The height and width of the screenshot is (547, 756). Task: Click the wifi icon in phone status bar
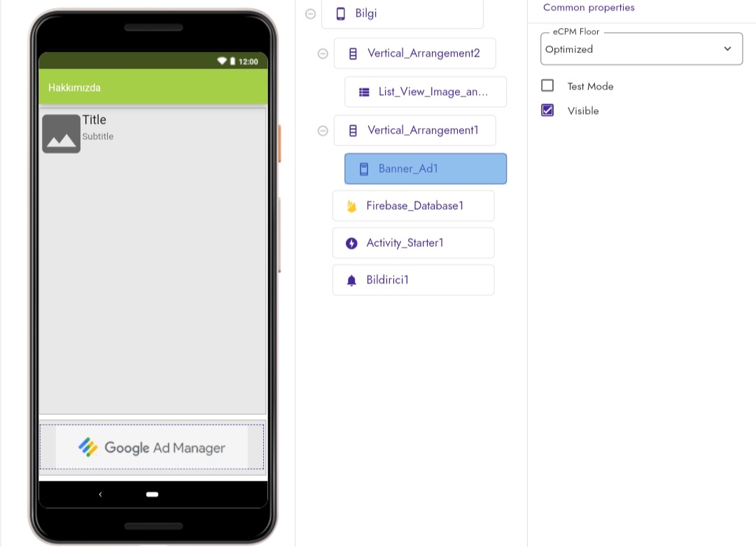click(222, 61)
